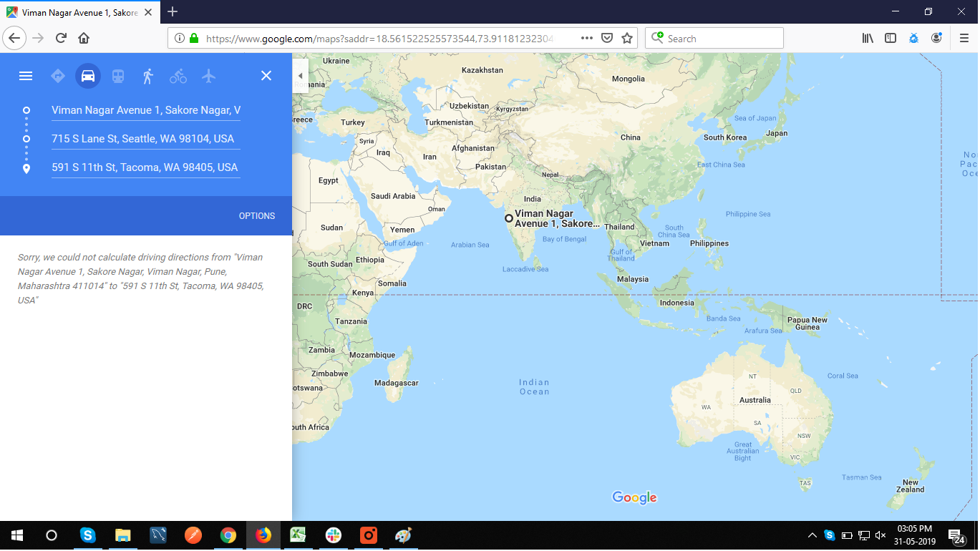980x551 pixels.
Task: Go to Firefox home page
Action: coord(84,38)
